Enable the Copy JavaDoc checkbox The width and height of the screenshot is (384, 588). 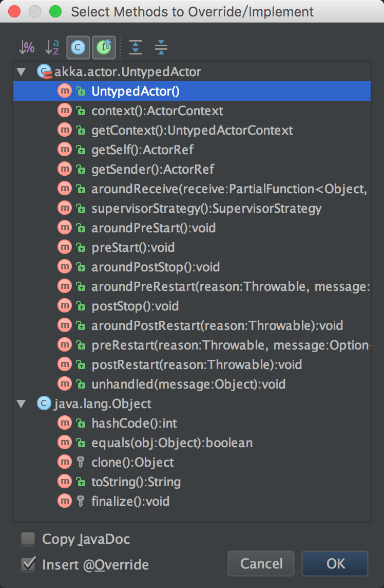point(28,539)
